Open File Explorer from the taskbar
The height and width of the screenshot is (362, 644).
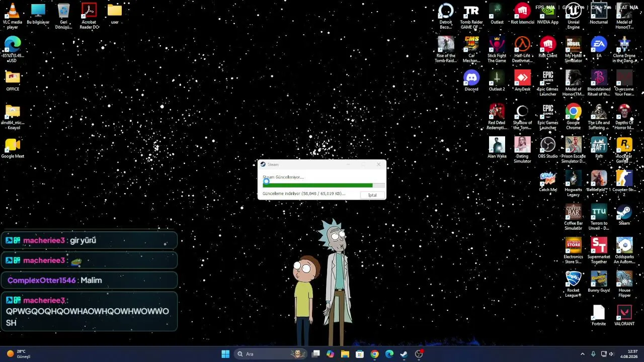pos(345,354)
